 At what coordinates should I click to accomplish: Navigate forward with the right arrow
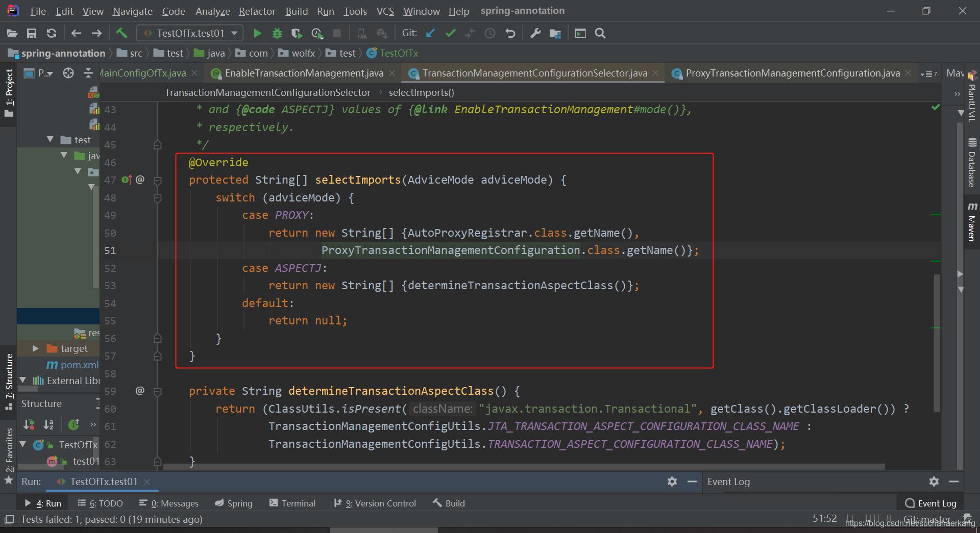[96, 33]
